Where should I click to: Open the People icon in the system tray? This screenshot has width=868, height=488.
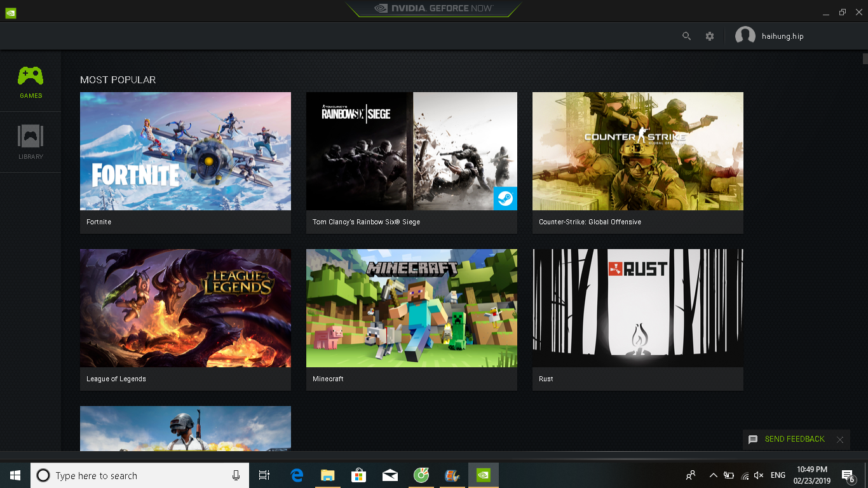tap(691, 475)
